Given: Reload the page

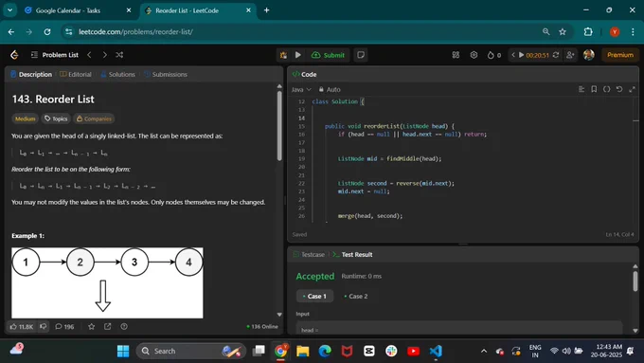Looking at the screenshot, I should pyautogui.click(x=47, y=31).
